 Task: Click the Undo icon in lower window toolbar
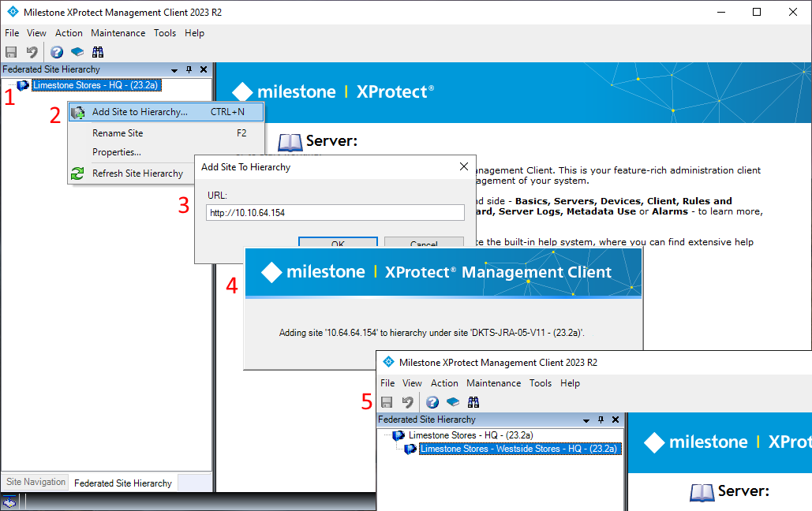407,402
